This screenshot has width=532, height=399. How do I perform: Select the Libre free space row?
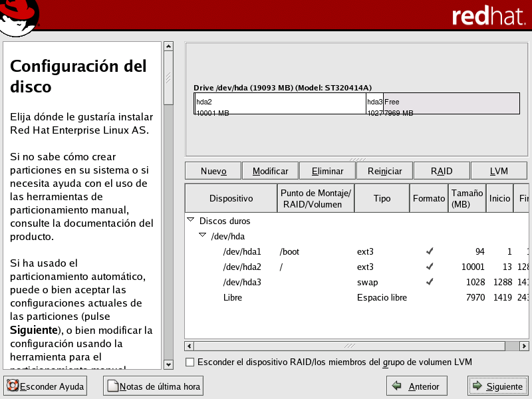point(233,297)
